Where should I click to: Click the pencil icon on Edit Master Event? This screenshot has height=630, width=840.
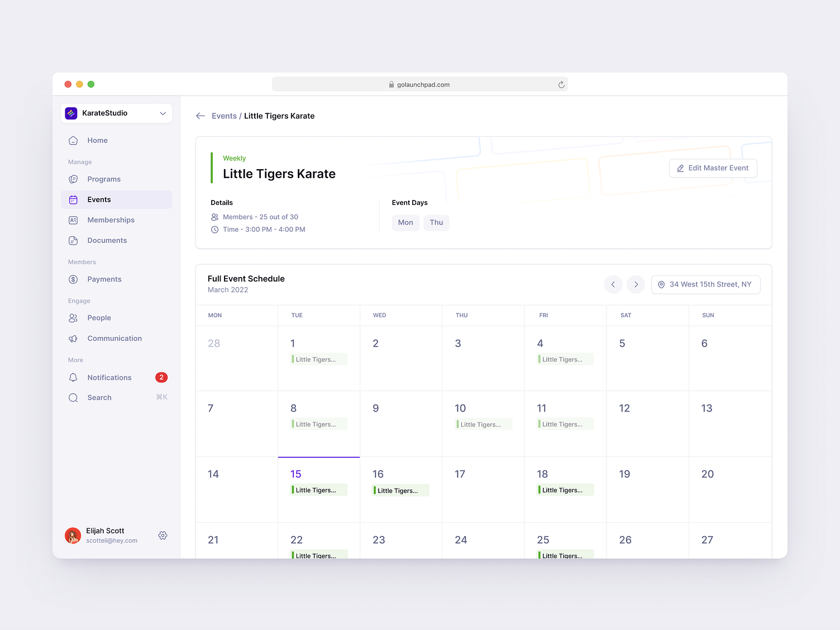pos(680,169)
